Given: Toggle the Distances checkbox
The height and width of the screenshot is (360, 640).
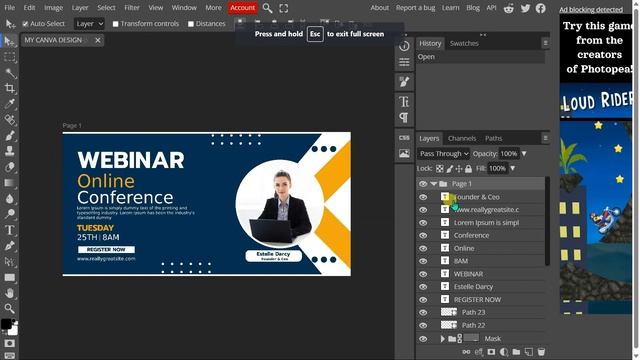Looking at the screenshot, I should point(191,24).
